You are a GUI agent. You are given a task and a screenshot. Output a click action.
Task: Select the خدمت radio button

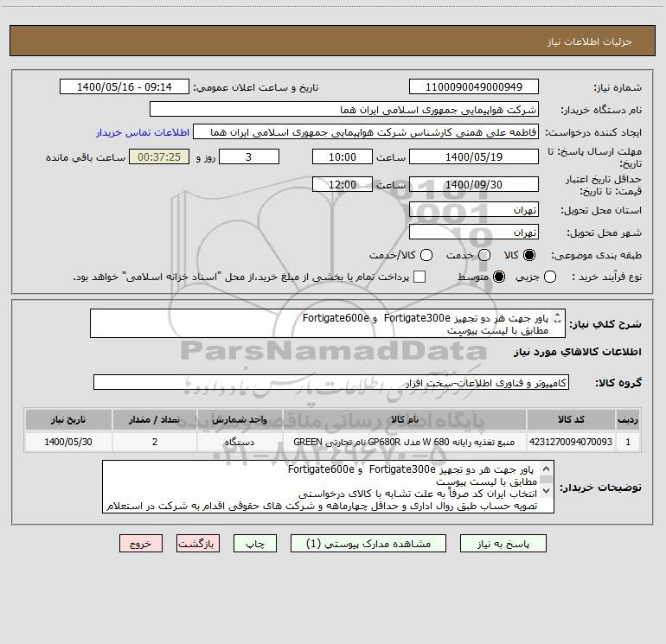[484, 255]
